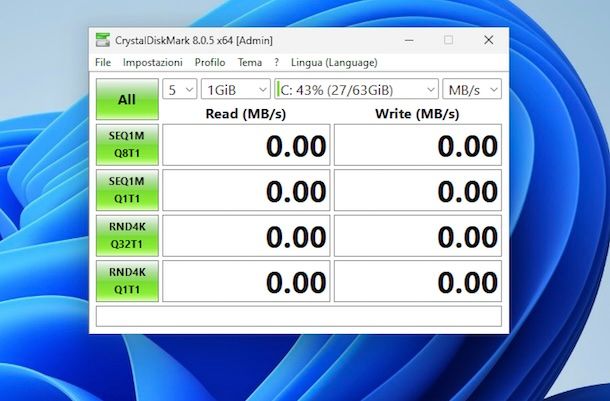Open the Tema menu
This screenshot has height=401, width=610.
pyautogui.click(x=250, y=62)
